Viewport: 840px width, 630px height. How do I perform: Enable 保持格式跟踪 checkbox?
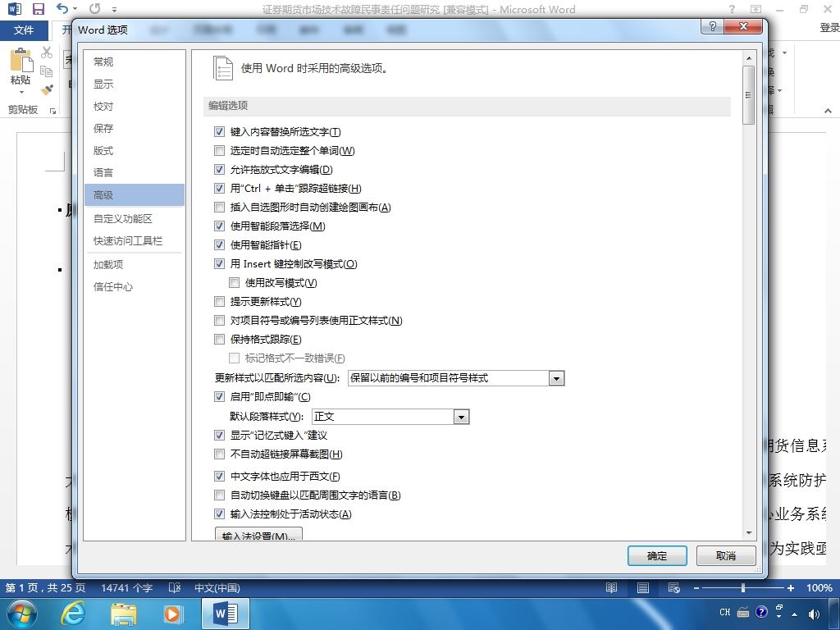point(219,339)
